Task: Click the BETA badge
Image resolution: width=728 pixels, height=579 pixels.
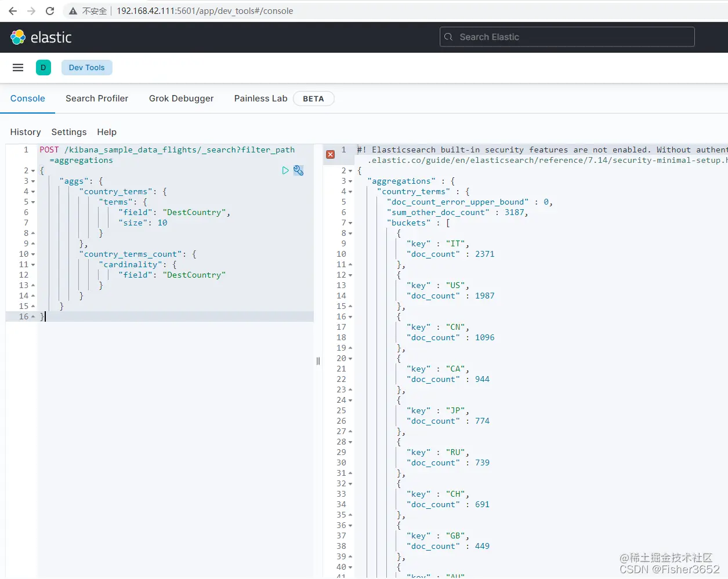Action: pyautogui.click(x=313, y=99)
